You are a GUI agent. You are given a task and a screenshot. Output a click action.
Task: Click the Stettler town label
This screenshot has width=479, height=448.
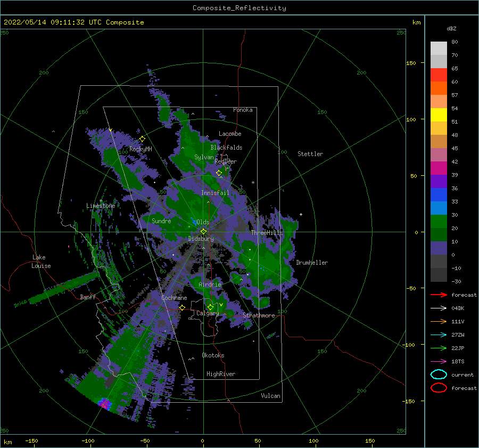coord(310,154)
